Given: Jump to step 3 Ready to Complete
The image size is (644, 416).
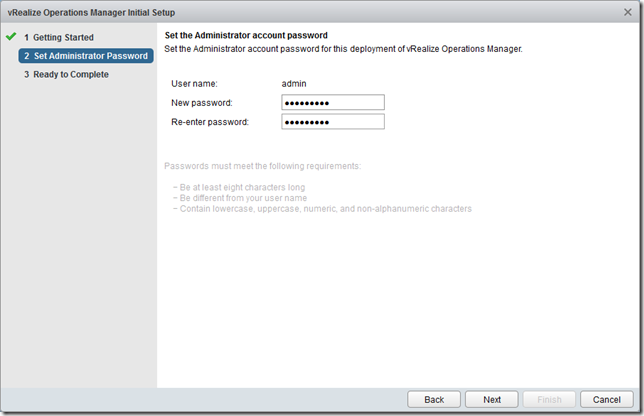Looking at the screenshot, I should (x=70, y=74).
